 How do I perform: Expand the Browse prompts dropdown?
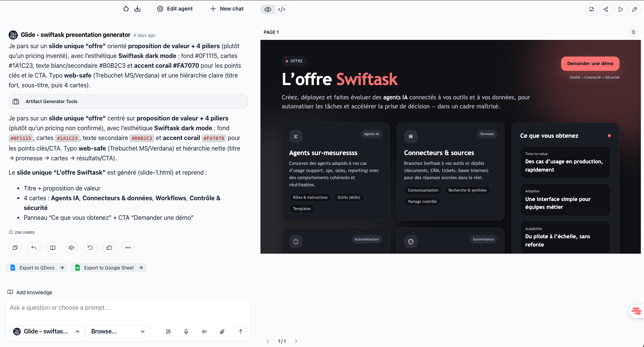coord(118,332)
